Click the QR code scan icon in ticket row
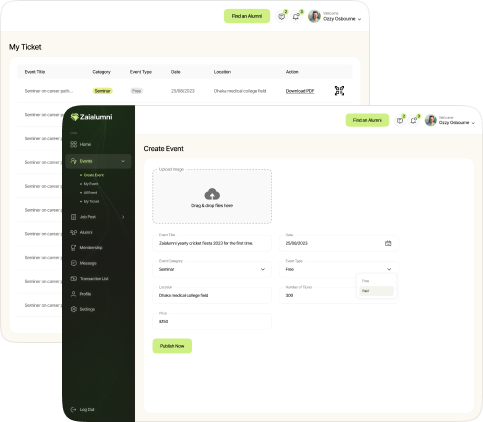The image size is (483, 422). pyautogui.click(x=339, y=91)
